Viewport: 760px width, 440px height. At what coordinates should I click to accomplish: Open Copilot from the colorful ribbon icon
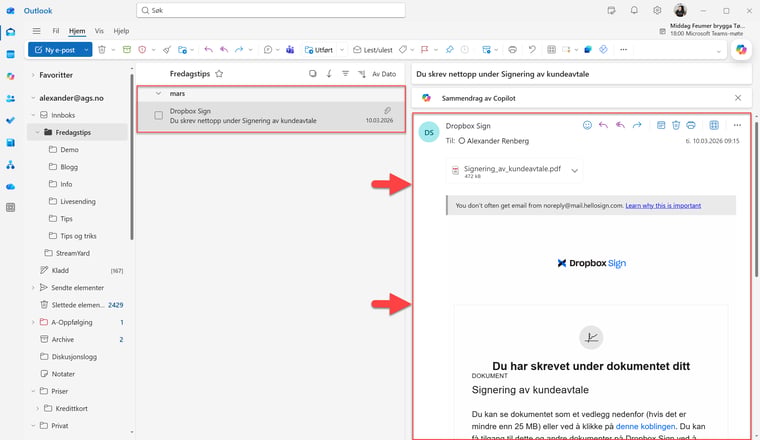point(741,49)
